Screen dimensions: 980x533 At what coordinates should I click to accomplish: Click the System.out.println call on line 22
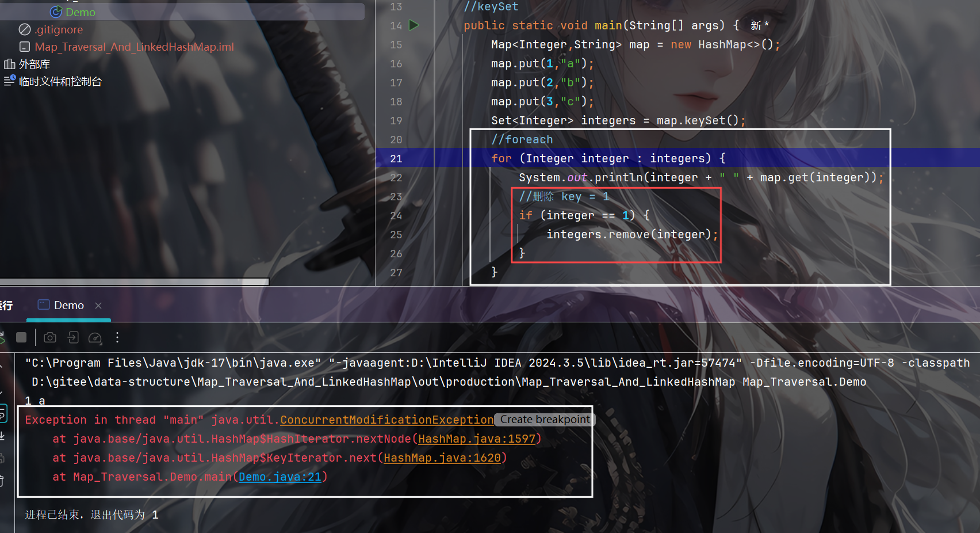click(701, 177)
